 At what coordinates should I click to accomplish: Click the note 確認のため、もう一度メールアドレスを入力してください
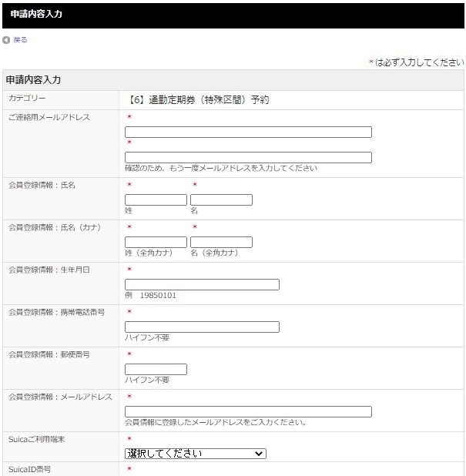[221, 168]
